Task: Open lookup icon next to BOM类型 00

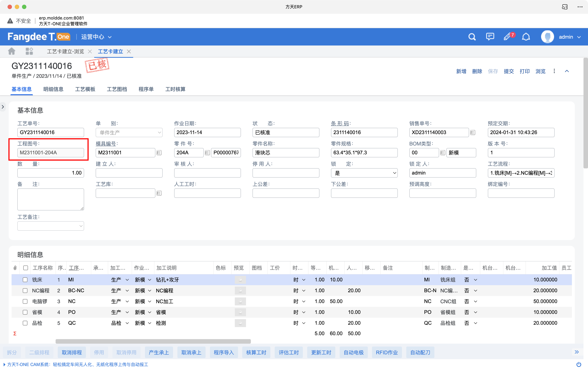Action: click(443, 153)
